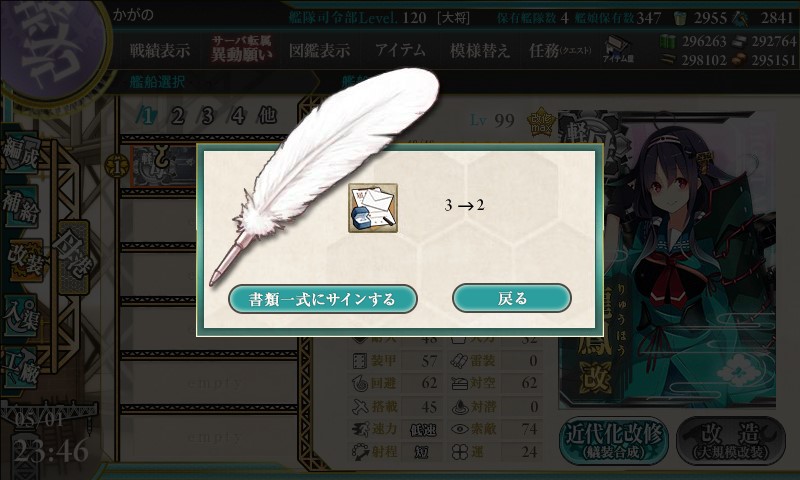
Task: Click the 改造 remodel button
Action: click(x=731, y=441)
